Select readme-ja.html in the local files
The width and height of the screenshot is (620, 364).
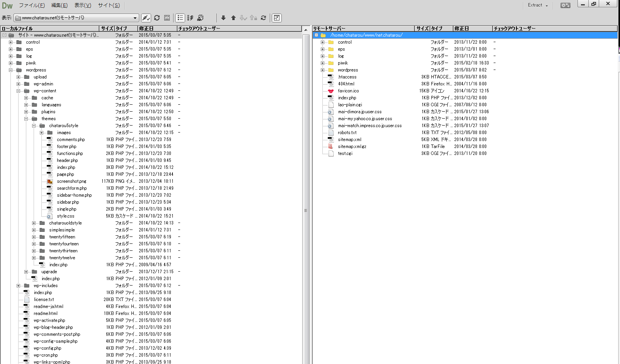coord(48,306)
